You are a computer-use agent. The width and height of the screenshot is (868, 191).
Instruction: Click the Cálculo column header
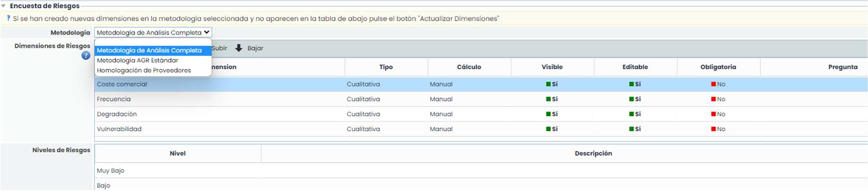pos(469,67)
